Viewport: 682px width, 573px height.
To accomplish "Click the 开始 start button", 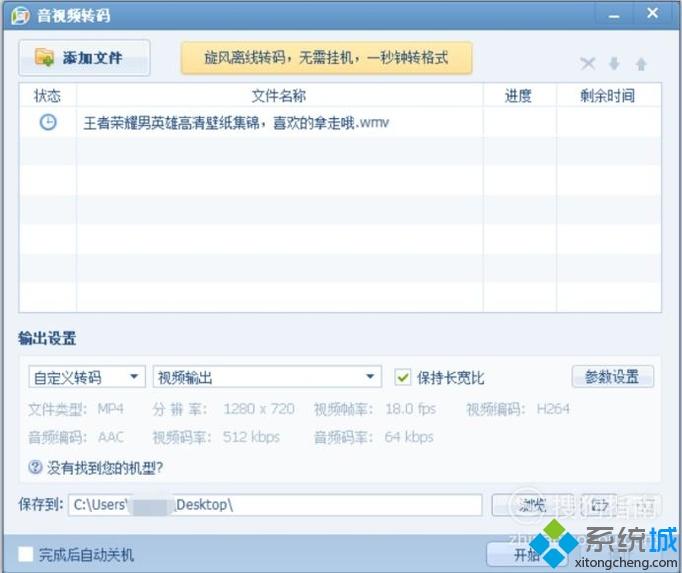I will [x=527, y=554].
